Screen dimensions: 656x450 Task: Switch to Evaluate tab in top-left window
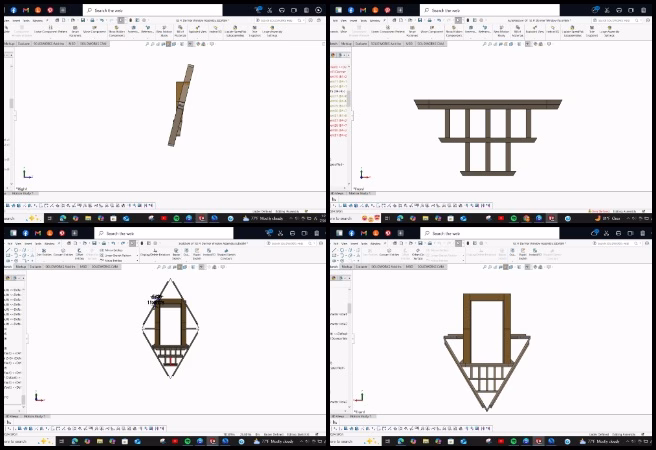coord(24,43)
